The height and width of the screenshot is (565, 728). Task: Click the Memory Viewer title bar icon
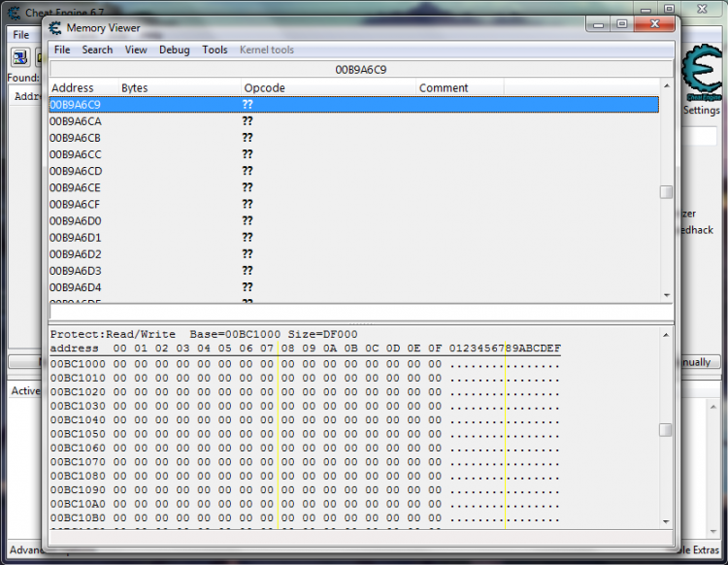(54, 28)
